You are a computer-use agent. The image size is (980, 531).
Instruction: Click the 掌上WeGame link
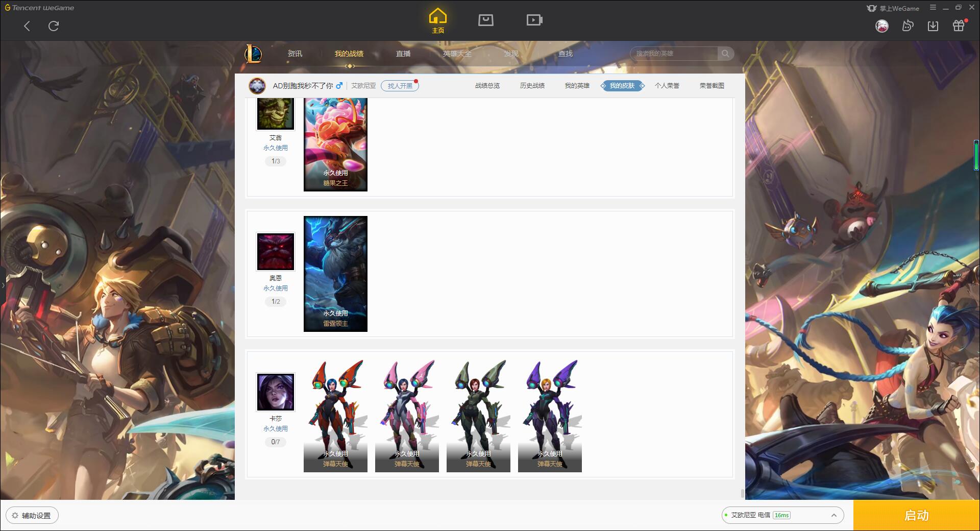pos(893,8)
